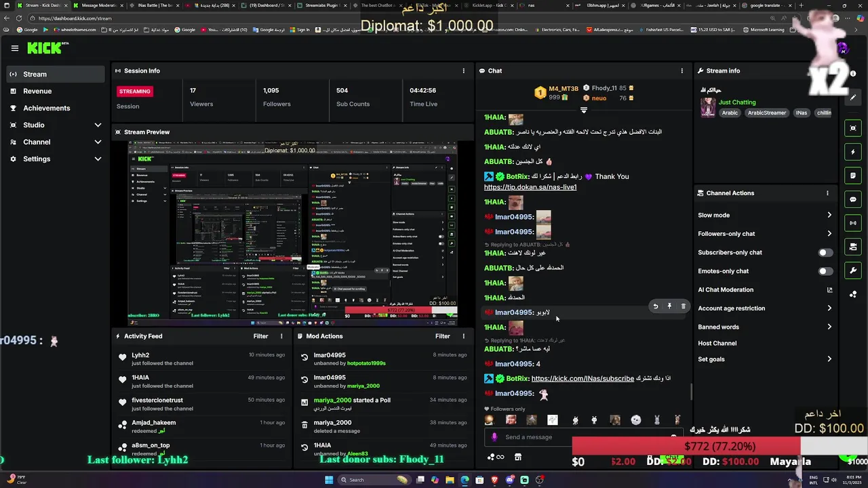
Task: Click the INas stream tag
Action: click(x=802, y=113)
